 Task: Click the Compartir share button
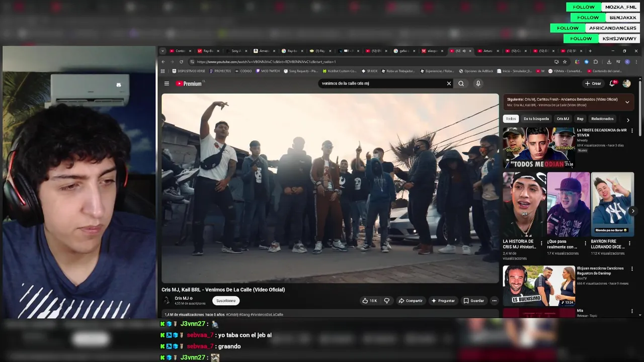click(x=411, y=301)
